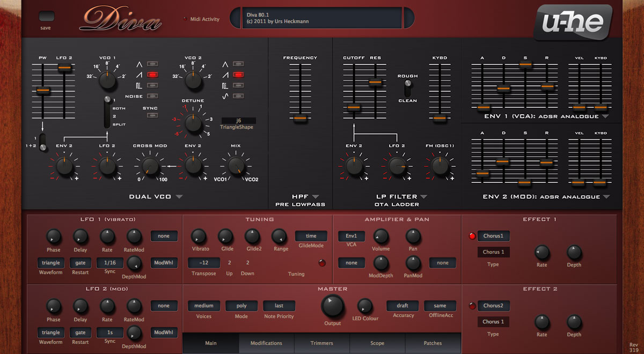Switch to the Patches tab
The width and height of the screenshot is (644, 354).
click(x=433, y=343)
